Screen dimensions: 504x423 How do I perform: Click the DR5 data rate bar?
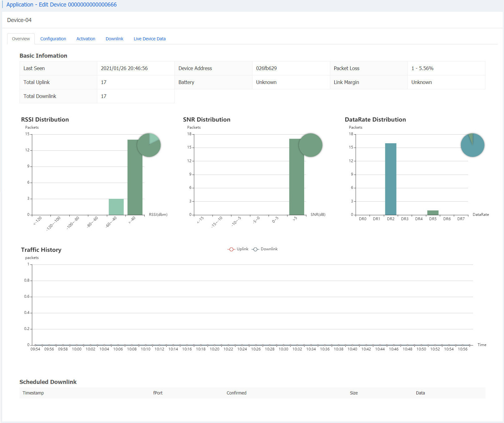[433, 212]
